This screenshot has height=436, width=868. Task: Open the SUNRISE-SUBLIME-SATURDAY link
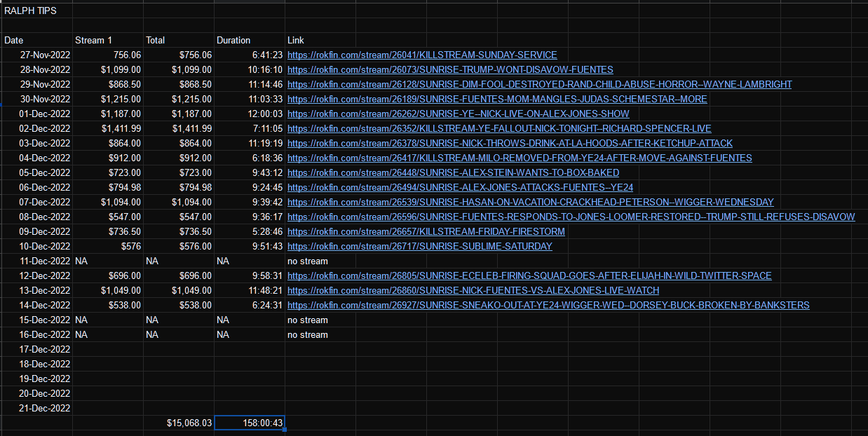pyautogui.click(x=419, y=246)
